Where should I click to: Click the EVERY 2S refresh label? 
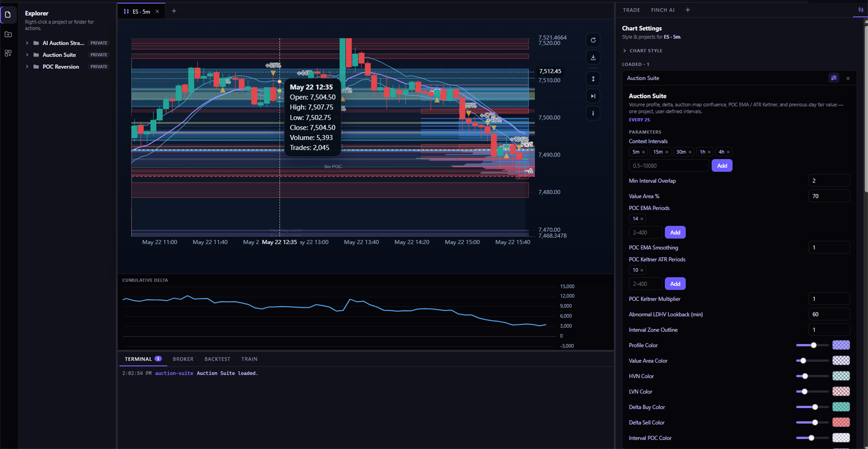click(x=639, y=120)
